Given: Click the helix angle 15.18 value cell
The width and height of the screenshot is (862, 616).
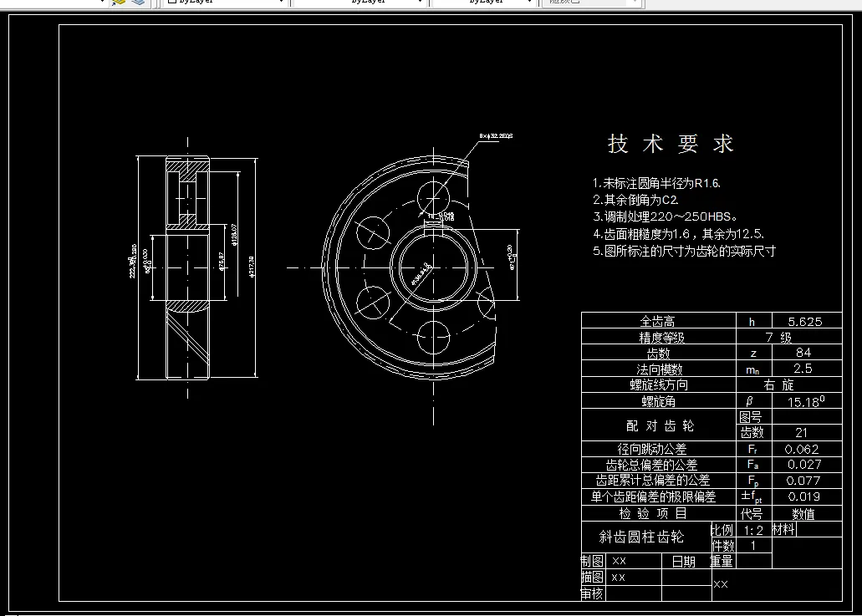Looking at the screenshot, I should (805, 401).
